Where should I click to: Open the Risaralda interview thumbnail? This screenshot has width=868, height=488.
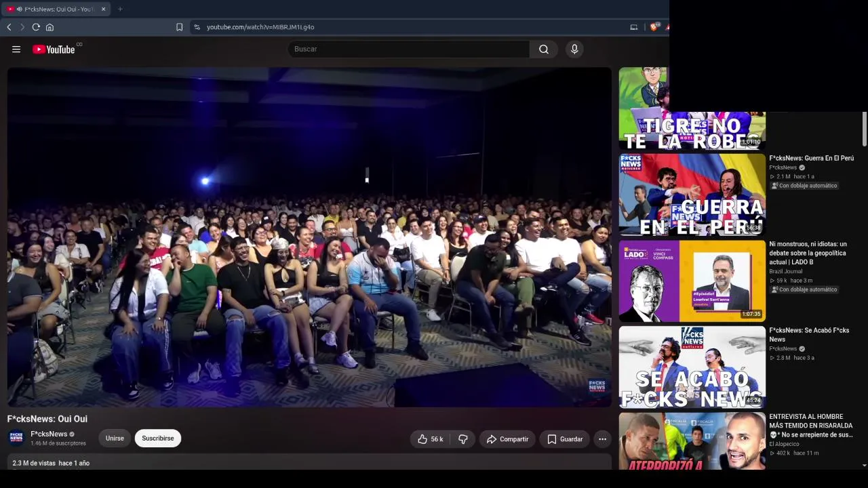[692, 441]
